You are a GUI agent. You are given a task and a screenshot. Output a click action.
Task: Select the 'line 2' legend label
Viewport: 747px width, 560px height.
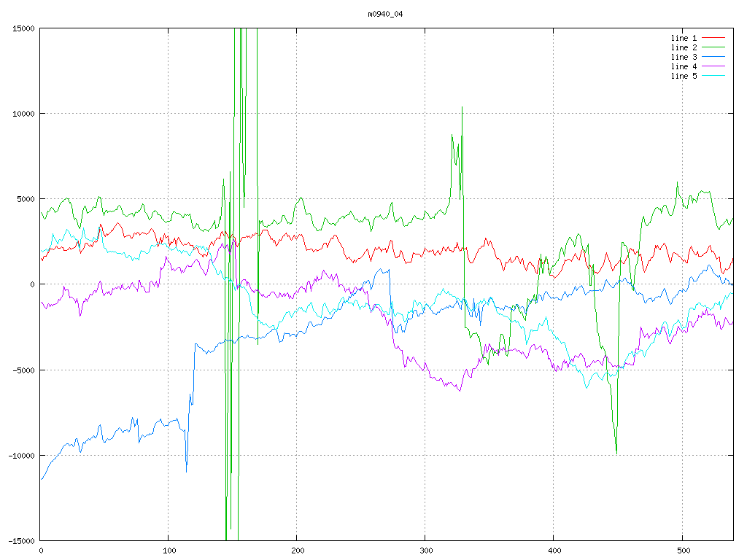[x=684, y=47]
